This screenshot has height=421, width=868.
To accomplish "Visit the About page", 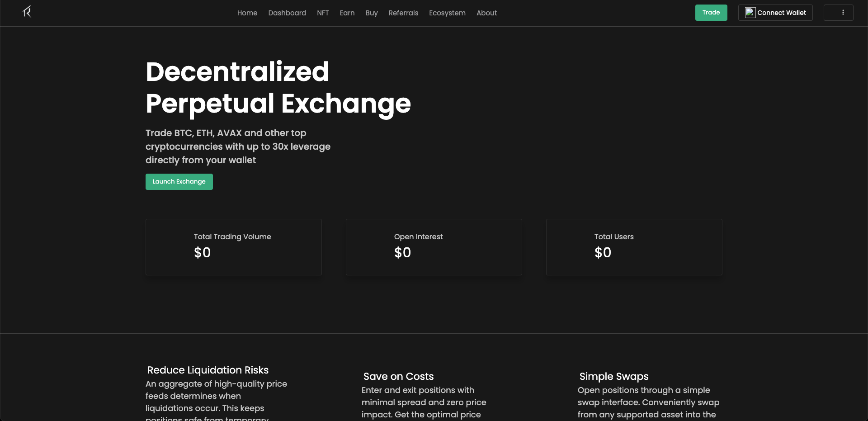I will (x=486, y=13).
